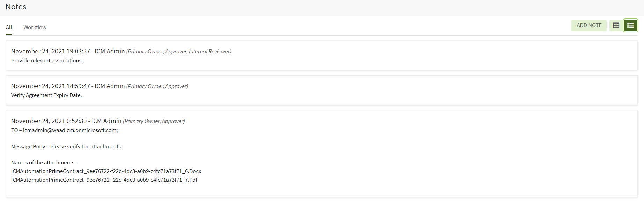Open the Workflow tab
Screen dimensions: 644x202
click(x=35, y=28)
